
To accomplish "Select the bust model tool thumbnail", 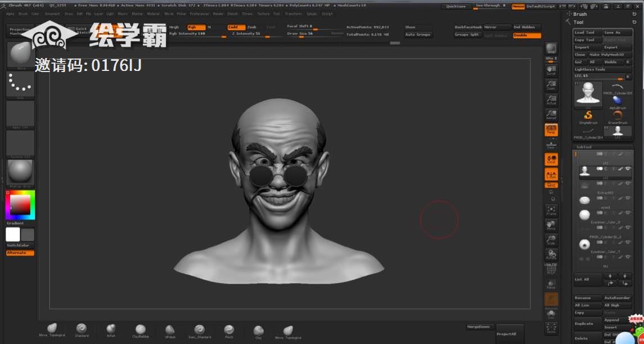I will click(588, 94).
